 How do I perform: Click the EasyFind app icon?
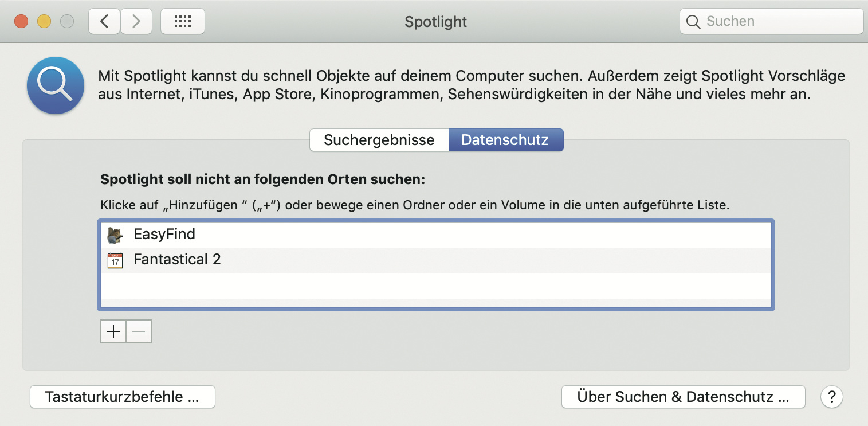[x=115, y=235]
